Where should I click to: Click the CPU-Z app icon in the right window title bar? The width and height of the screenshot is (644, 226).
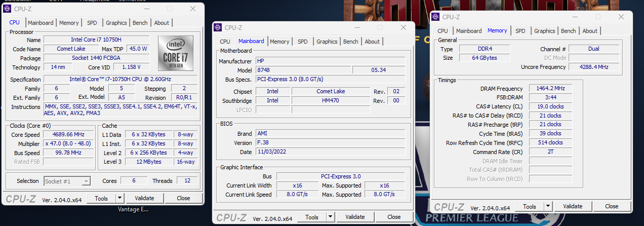(436, 17)
